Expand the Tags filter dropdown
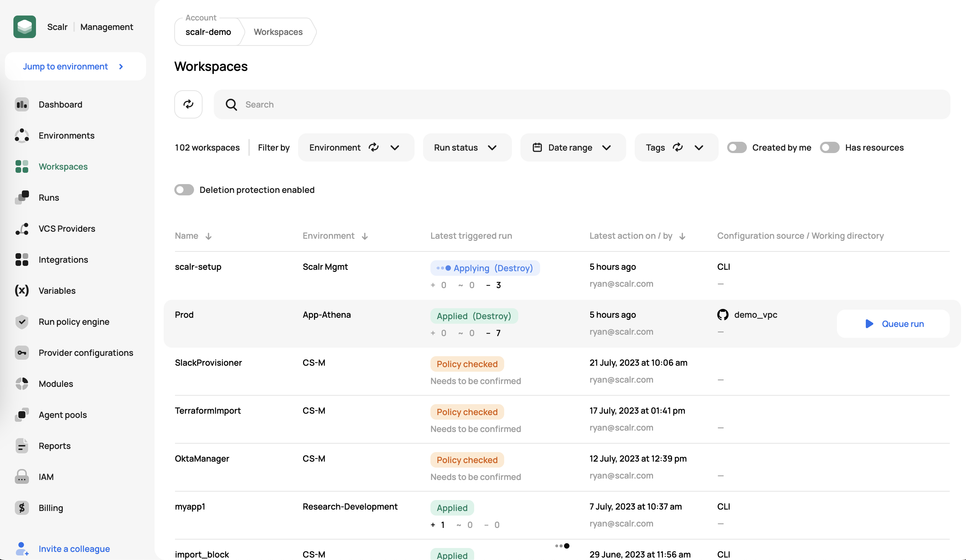 (699, 147)
